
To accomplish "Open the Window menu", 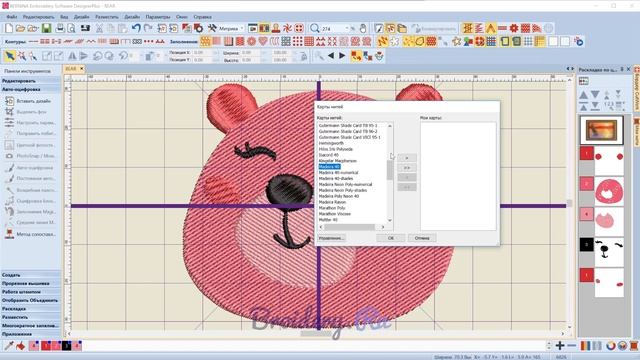I will point(182,17).
